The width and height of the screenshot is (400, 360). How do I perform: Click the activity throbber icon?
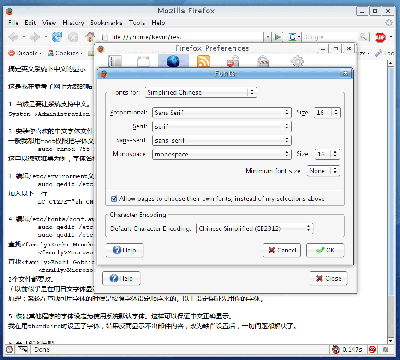point(389,23)
